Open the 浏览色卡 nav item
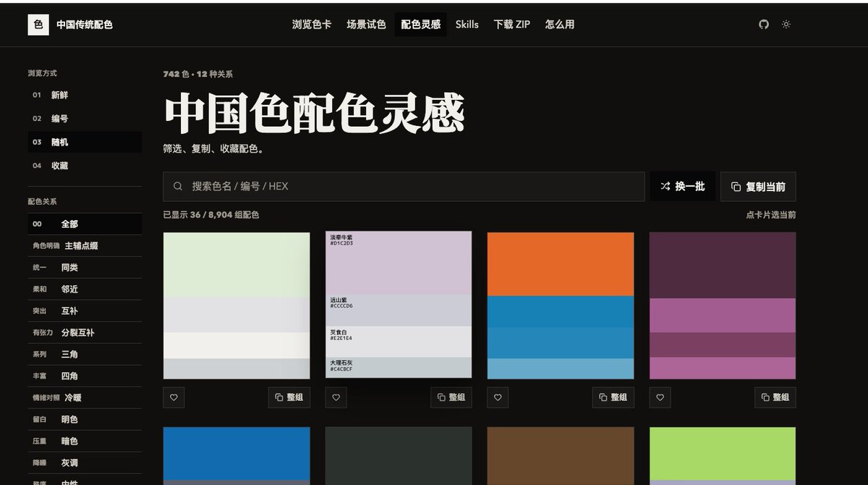The width and height of the screenshot is (868, 485). [x=312, y=25]
